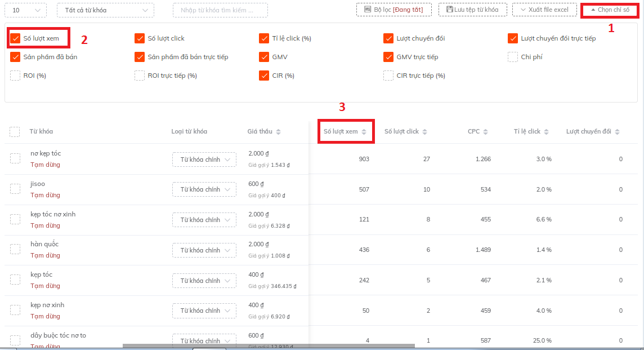Click the keyword search input field

(220, 10)
